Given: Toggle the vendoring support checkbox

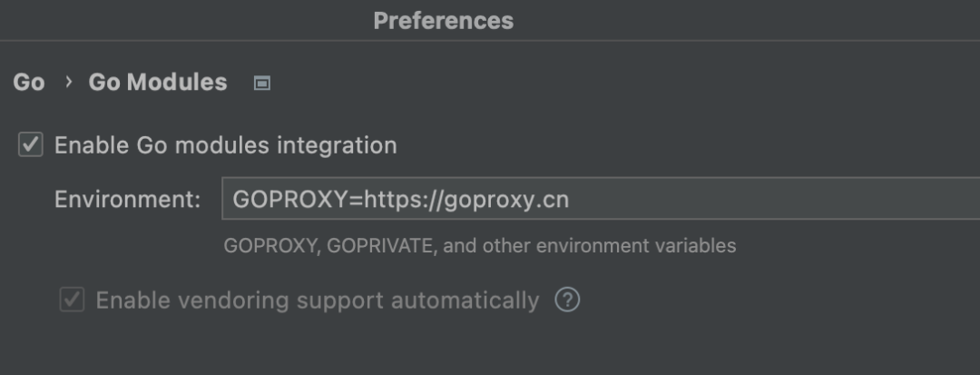Looking at the screenshot, I should 72,300.
